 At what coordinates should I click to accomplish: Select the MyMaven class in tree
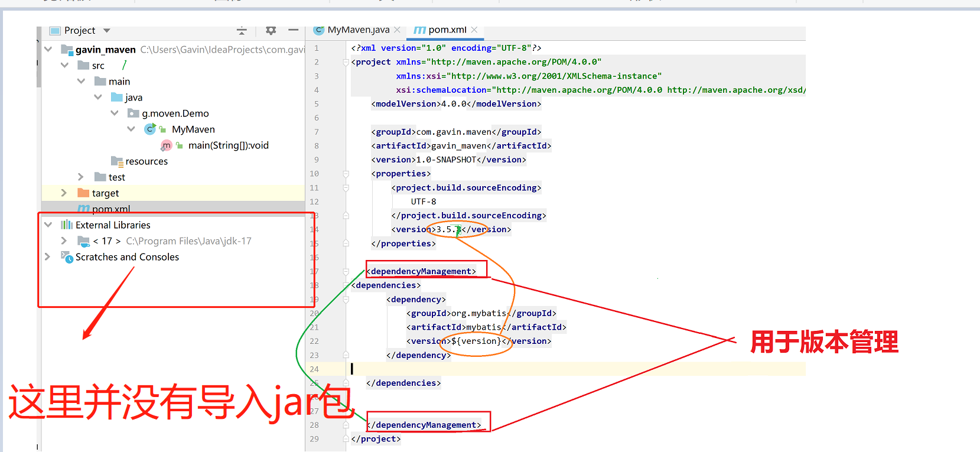193,129
